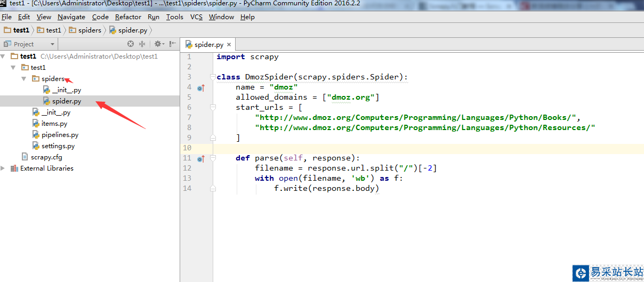The width and height of the screenshot is (644, 282).
Task: Fold the parse method at line 11
Action: click(x=213, y=158)
